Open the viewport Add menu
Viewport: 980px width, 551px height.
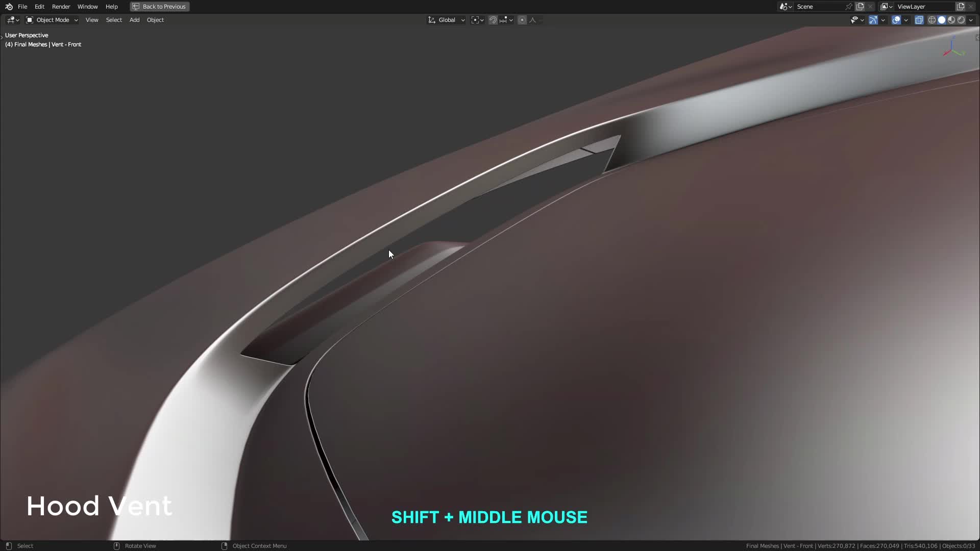coord(134,20)
